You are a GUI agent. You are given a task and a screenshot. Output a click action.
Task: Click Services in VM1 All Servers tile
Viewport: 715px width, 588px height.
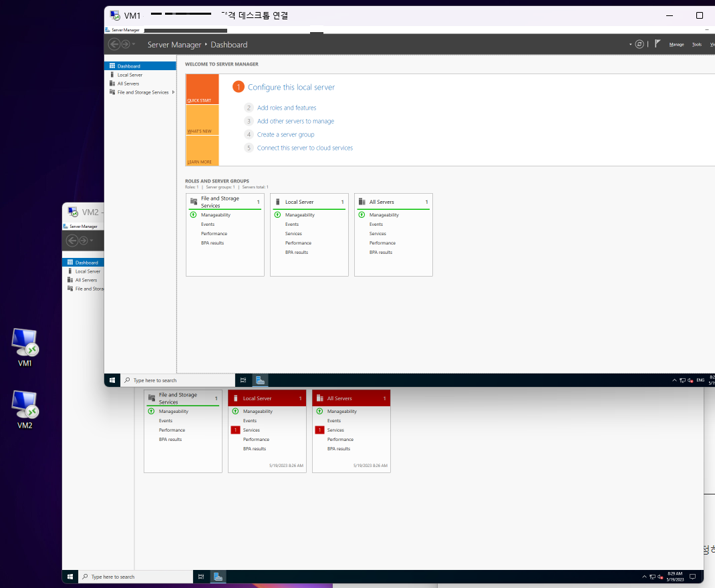[x=378, y=233]
